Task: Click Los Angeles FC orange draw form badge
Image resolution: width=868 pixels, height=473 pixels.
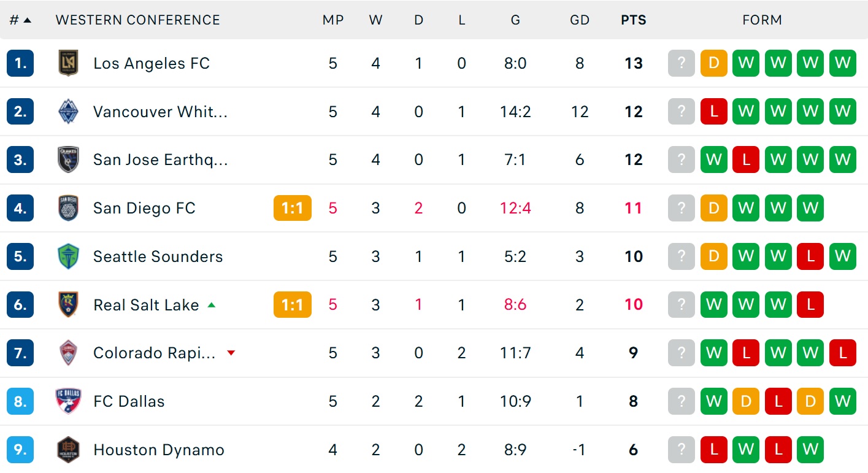Action: [713, 63]
